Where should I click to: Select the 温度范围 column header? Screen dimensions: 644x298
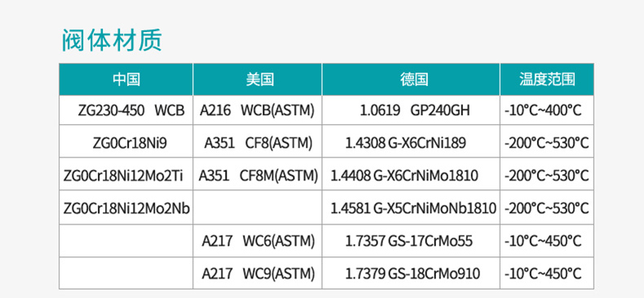pos(547,79)
